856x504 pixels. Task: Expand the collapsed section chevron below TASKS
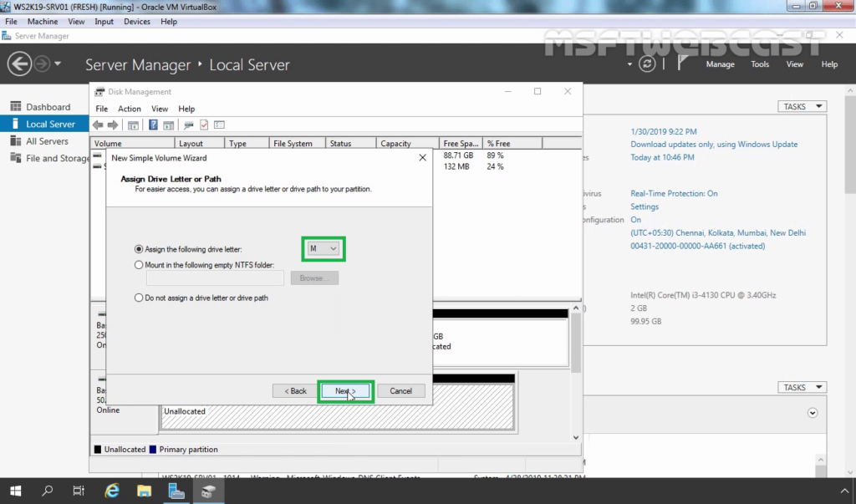click(813, 413)
